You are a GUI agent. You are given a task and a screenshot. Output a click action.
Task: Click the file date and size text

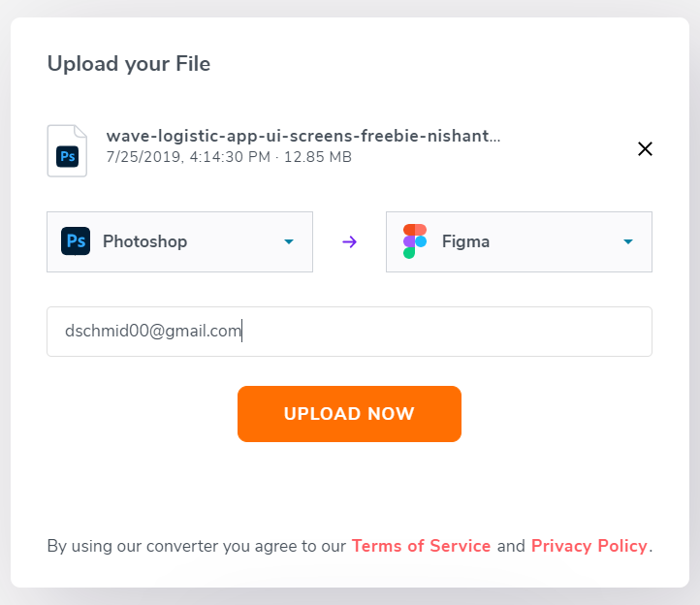tap(229, 157)
